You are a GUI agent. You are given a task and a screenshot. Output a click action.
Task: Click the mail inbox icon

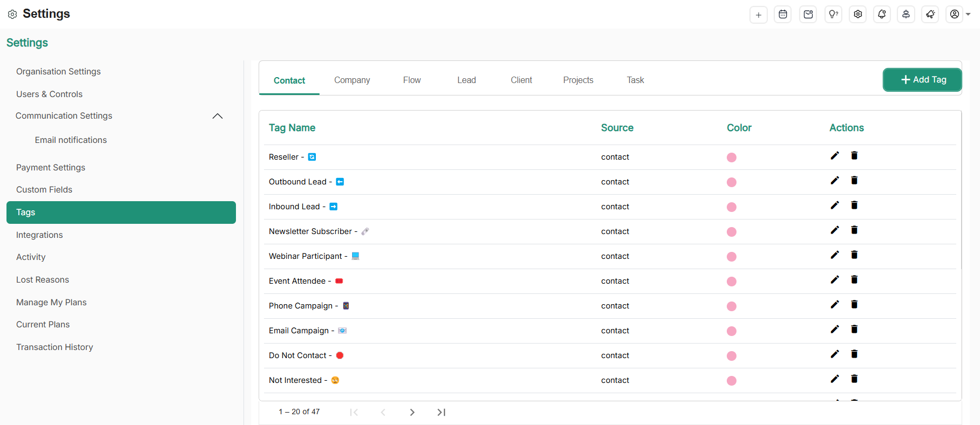coord(808,15)
